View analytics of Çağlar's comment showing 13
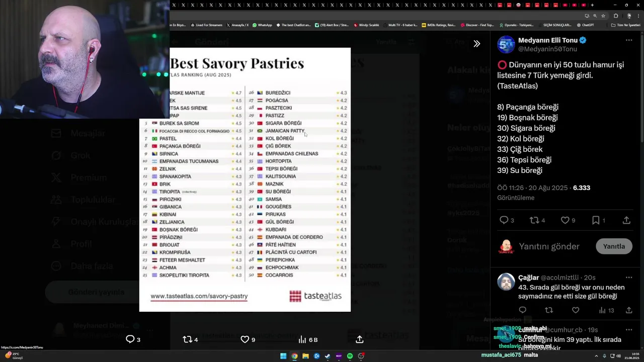This screenshot has width=644, height=362. (x=606, y=310)
